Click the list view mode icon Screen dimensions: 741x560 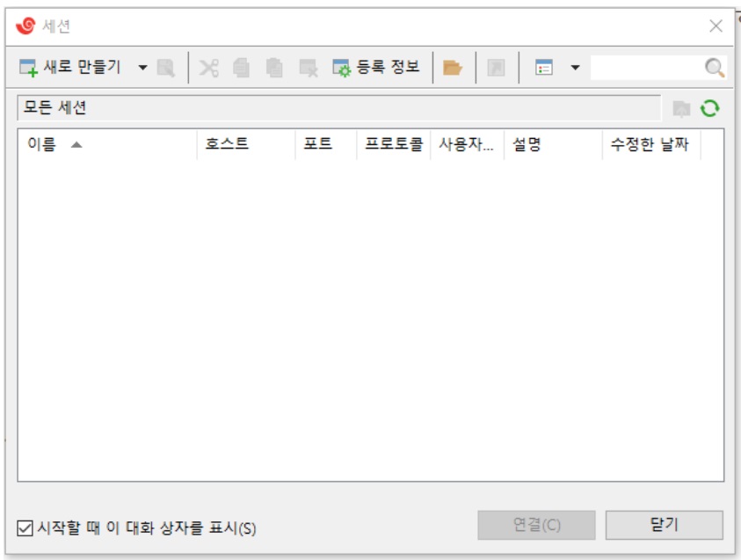[x=544, y=68]
